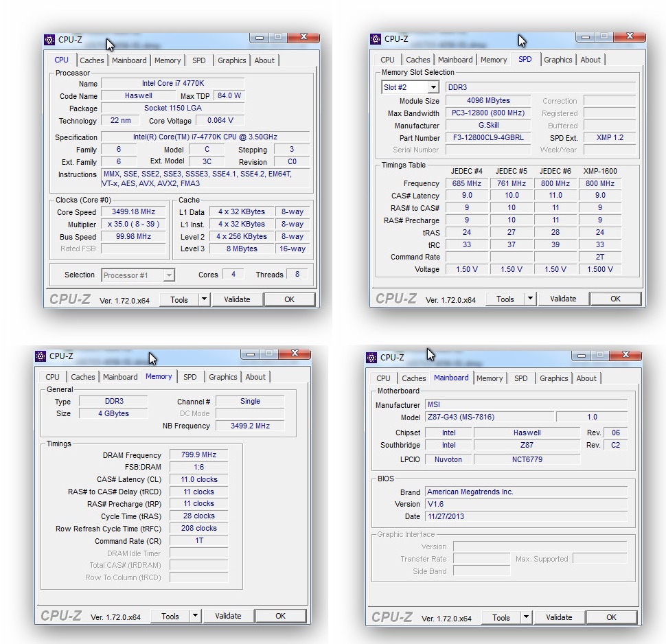Click the Core Speed value 3499.18 MHz
This screenshot has width=666, height=644.
click(x=133, y=211)
